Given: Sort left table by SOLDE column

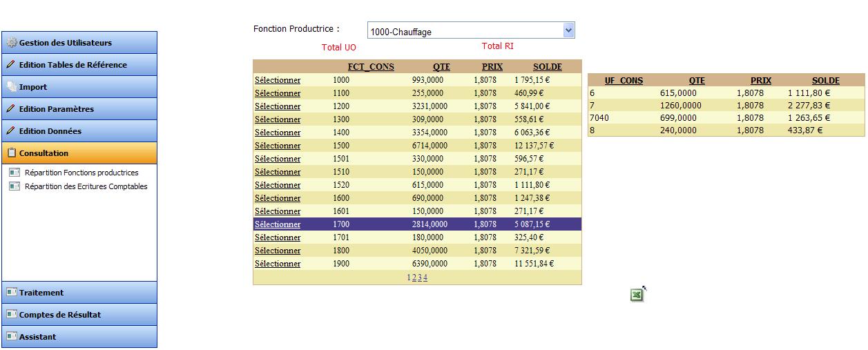Looking at the screenshot, I should point(547,67).
